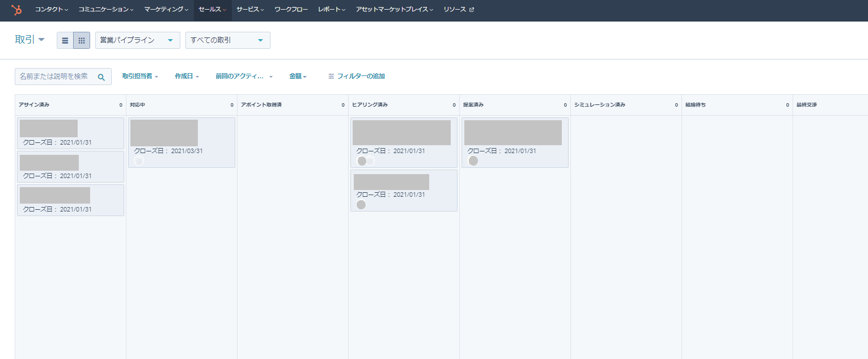Click the 結論待ち column header
The image size is (868, 359).
(737, 105)
